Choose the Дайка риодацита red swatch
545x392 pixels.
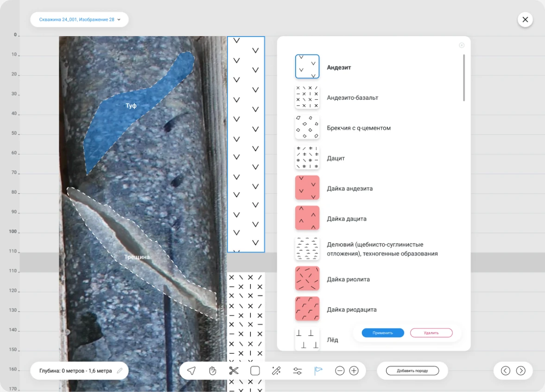(x=307, y=309)
